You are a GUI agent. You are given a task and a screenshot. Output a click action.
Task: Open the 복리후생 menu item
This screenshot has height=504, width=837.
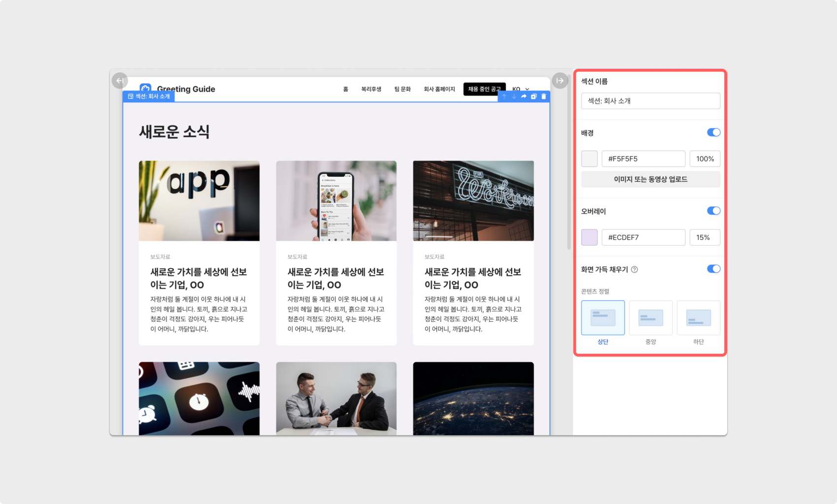pos(371,89)
